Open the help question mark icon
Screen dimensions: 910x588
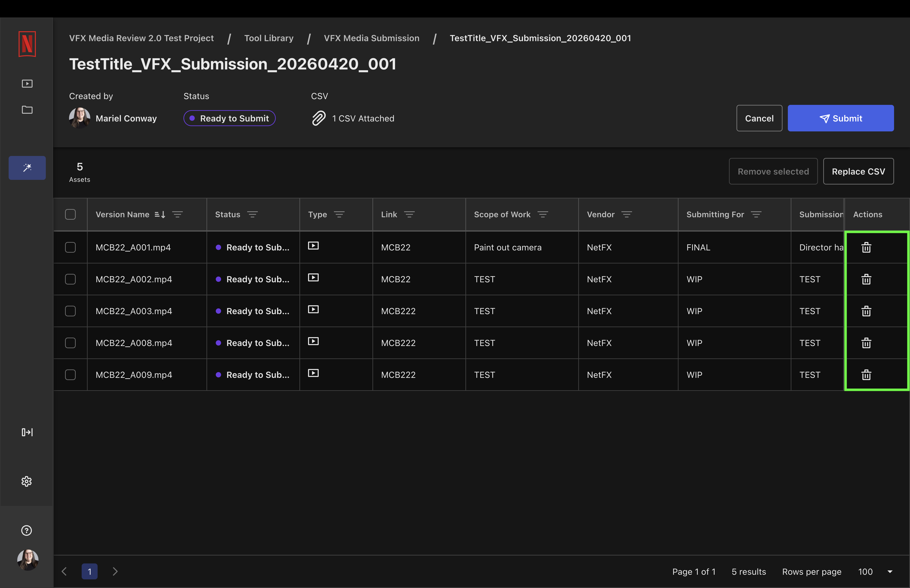tap(27, 530)
